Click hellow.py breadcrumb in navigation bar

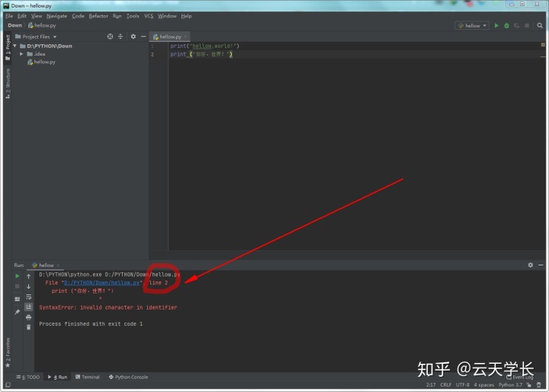point(42,26)
